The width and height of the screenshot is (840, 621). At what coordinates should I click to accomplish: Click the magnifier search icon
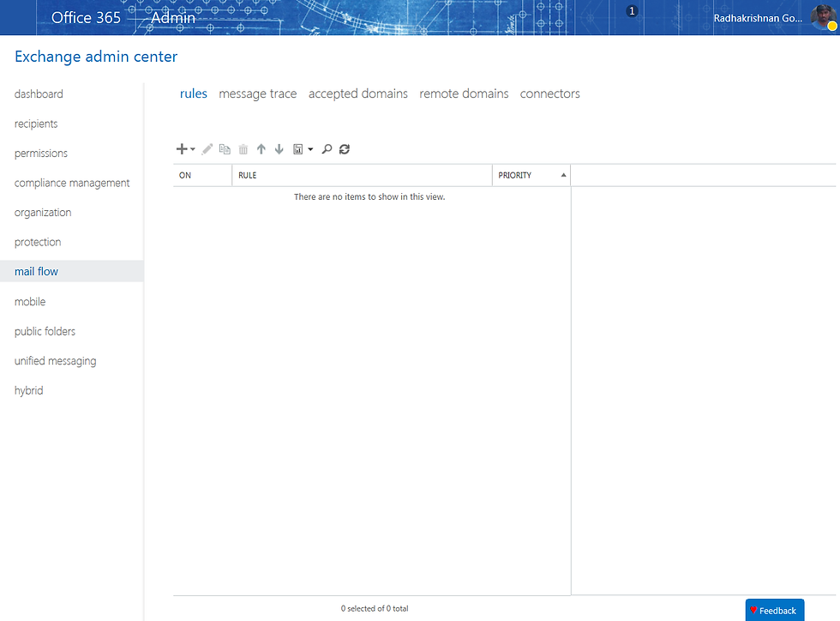coord(327,149)
